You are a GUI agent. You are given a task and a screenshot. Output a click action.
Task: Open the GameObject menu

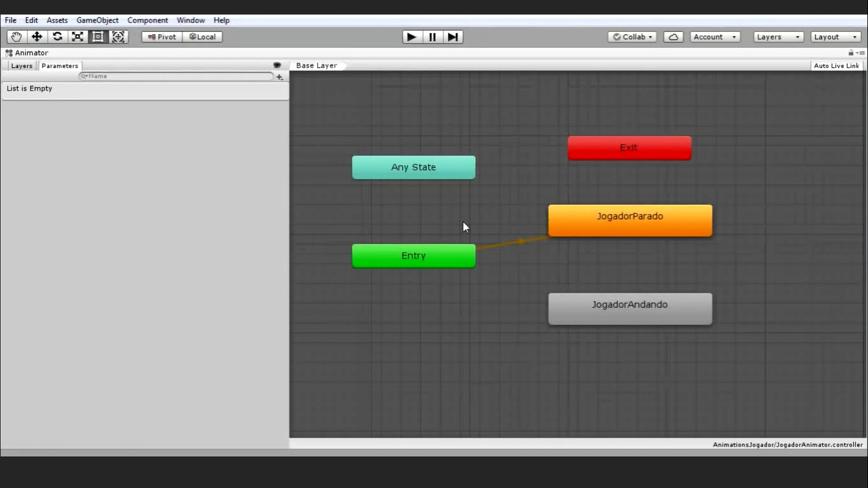click(97, 20)
